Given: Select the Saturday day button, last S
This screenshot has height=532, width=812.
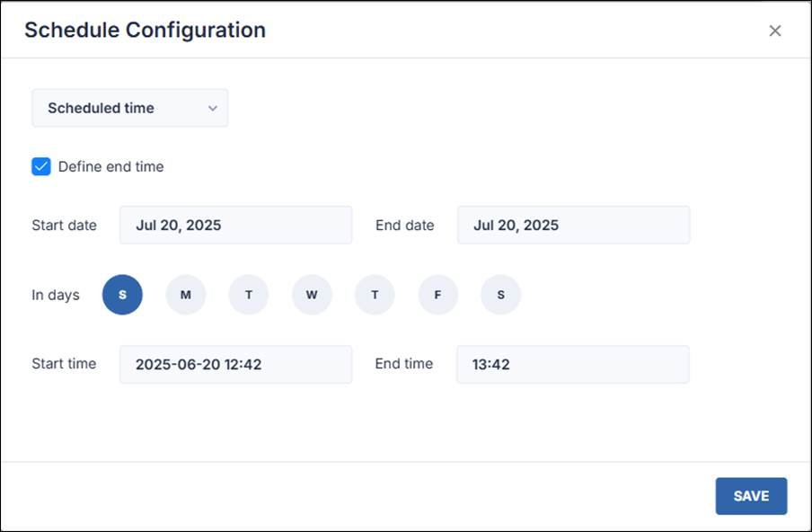Looking at the screenshot, I should 500,295.
